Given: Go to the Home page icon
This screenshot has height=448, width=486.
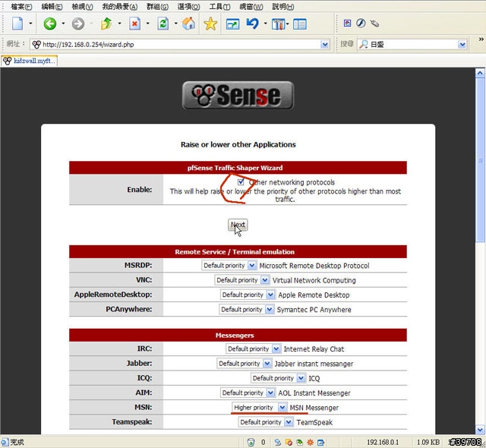Looking at the screenshot, I should [188, 24].
